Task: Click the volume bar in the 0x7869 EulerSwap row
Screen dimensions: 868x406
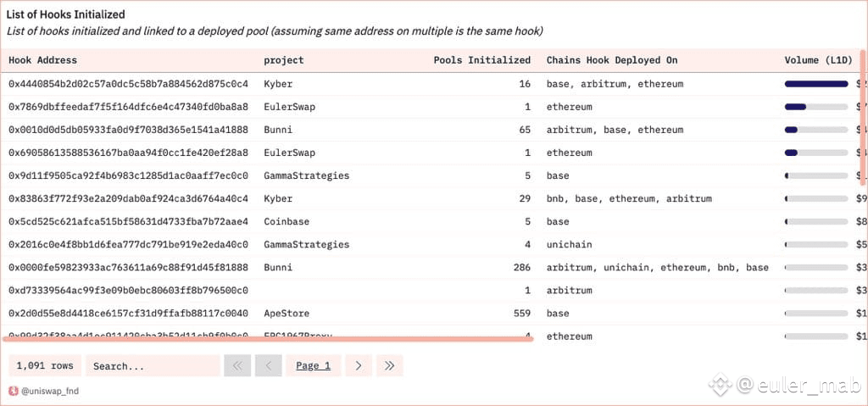Action: coord(816,107)
